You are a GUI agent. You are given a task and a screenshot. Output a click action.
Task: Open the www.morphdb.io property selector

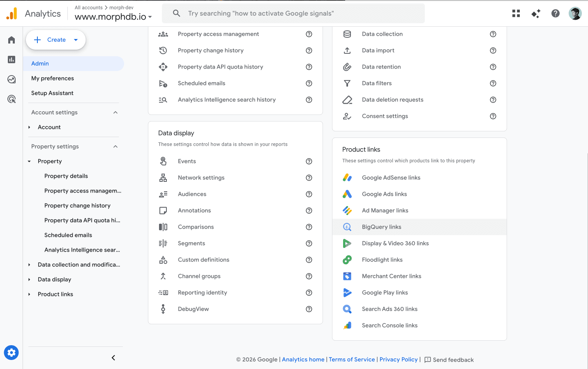113,17
